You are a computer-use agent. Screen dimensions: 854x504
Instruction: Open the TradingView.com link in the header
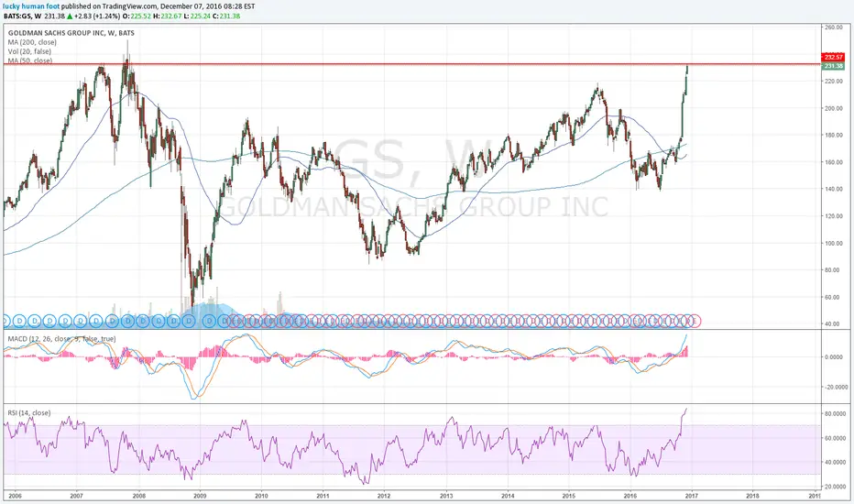[130, 6]
